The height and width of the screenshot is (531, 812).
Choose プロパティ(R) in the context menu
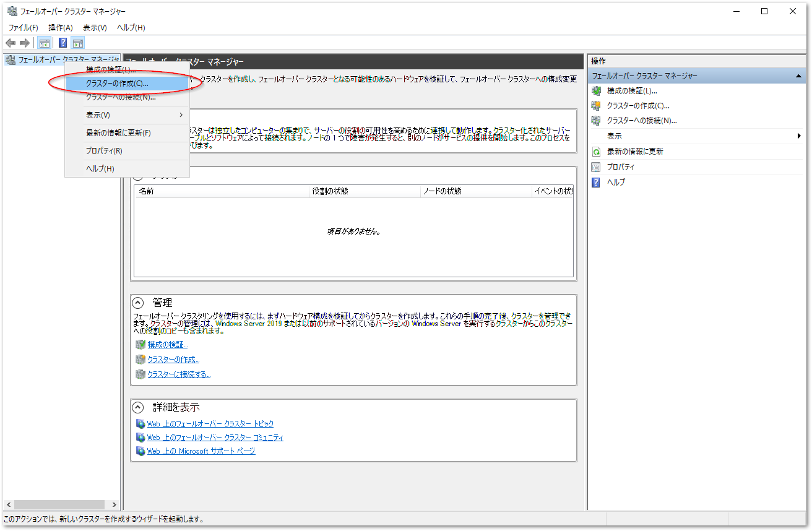[127, 150]
